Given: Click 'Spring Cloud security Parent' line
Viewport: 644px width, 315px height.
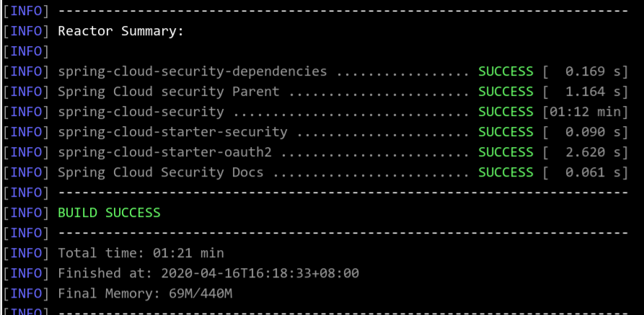Looking at the screenshot, I should pyautogui.click(x=169, y=92).
